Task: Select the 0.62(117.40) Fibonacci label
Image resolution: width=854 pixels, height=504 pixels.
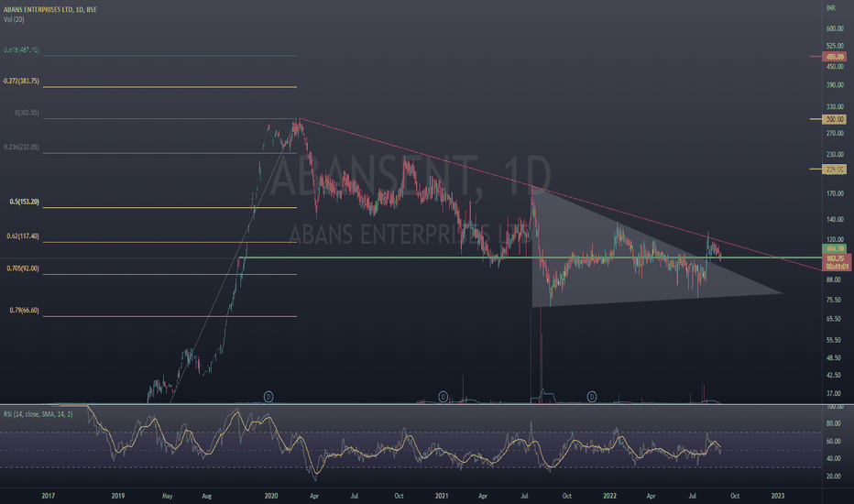Action: pos(23,236)
